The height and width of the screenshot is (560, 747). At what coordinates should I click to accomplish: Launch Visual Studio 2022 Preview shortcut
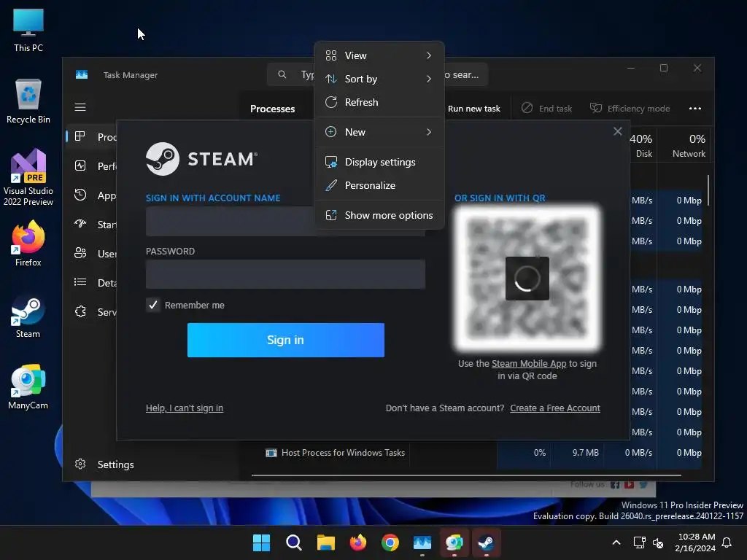(x=28, y=177)
